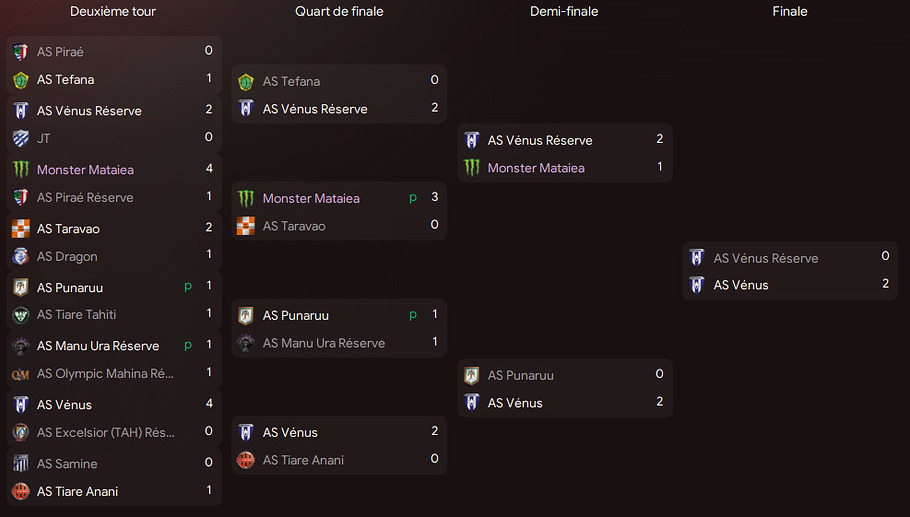Image resolution: width=910 pixels, height=517 pixels.
Task: Click AS Punaruu crest in the Demi-finale
Action: click(x=472, y=375)
